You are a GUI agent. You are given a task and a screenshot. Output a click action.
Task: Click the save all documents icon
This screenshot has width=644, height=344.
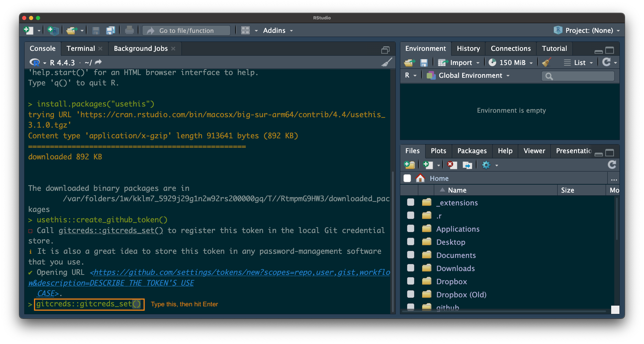click(111, 30)
